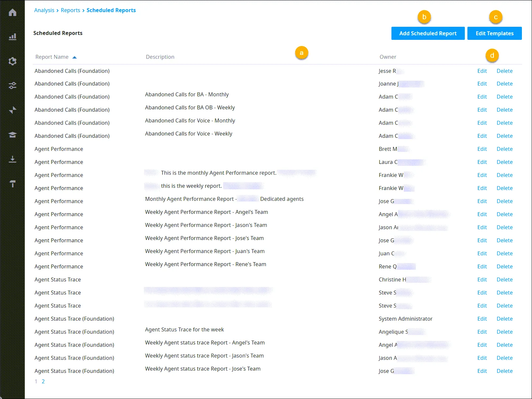Click 'Scheduled Reports' page heading

click(58, 33)
